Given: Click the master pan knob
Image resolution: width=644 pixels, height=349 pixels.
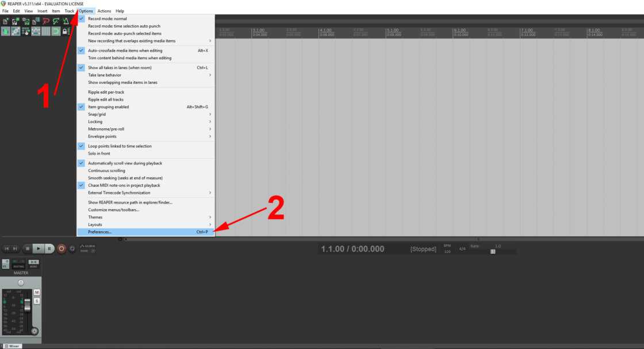Looking at the screenshot, I should pos(21,283).
